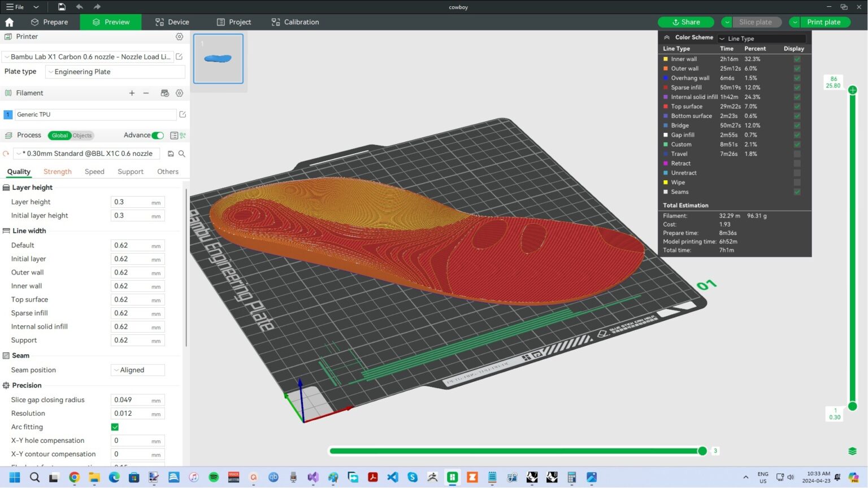Click the save preset icon beside process dropdown
The height and width of the screenshot is (488, 868).
[x=170, y=153]
